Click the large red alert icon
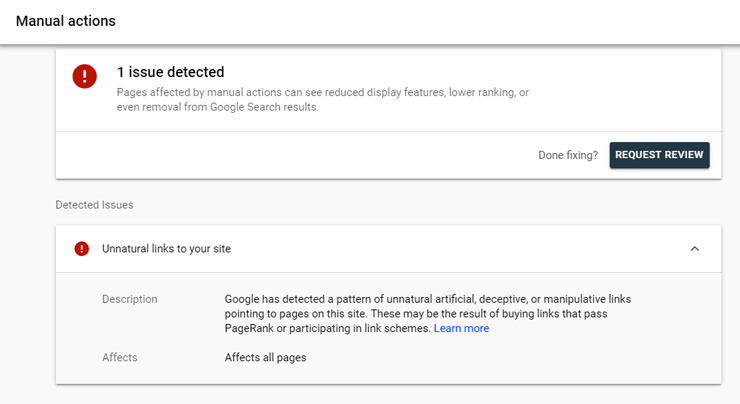Image resolution: width=740 pixels, height=404 pixels. pos(85,76)
